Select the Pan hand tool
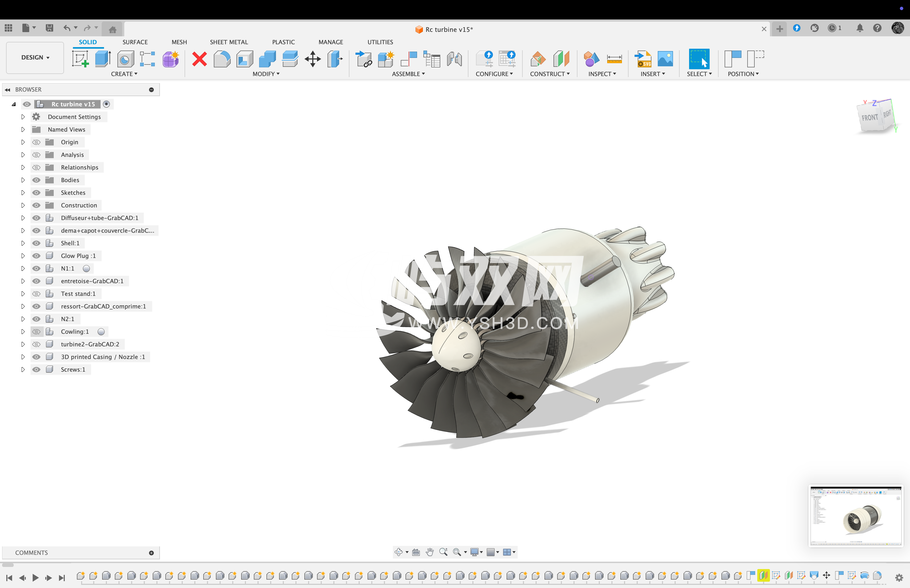 click(x=430, y=552)
